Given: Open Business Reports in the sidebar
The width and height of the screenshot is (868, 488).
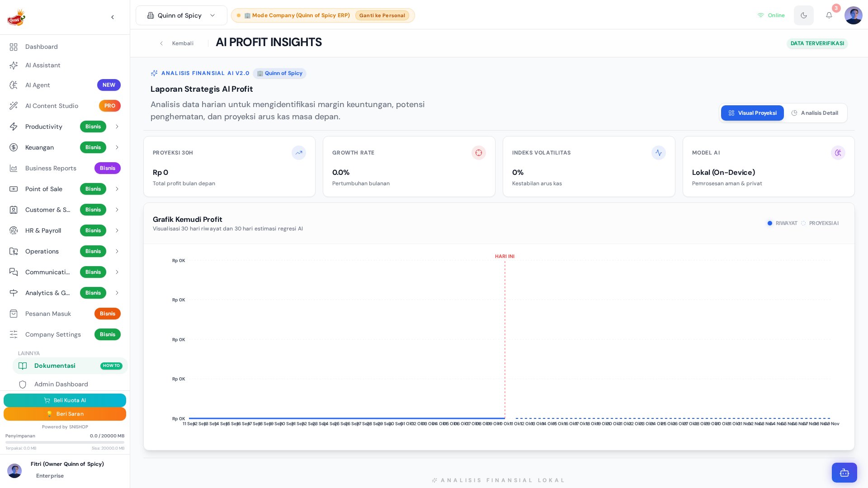Looking at the screenshot, I should (x=65, y=168).
